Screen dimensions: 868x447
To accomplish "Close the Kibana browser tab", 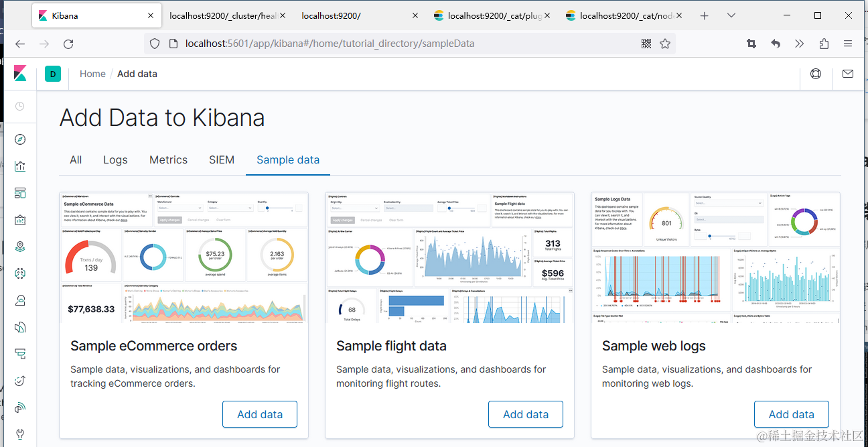I will coord(150,15).
